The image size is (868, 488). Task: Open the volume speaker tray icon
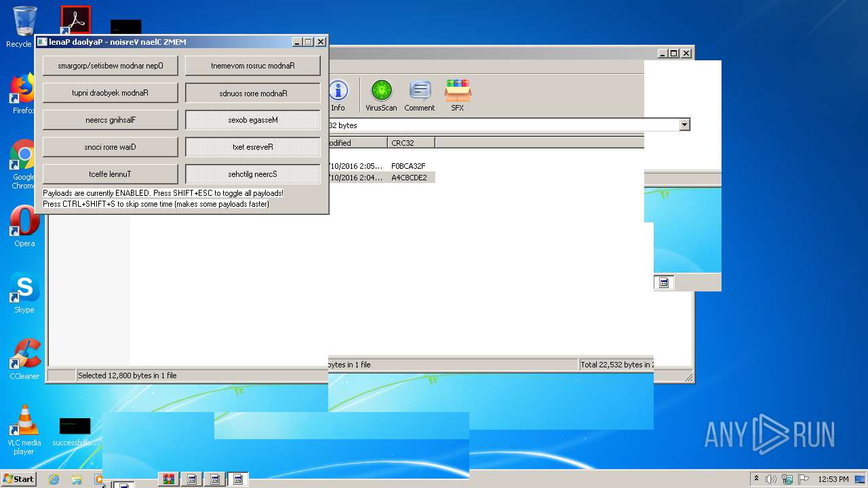click(771, 479)
